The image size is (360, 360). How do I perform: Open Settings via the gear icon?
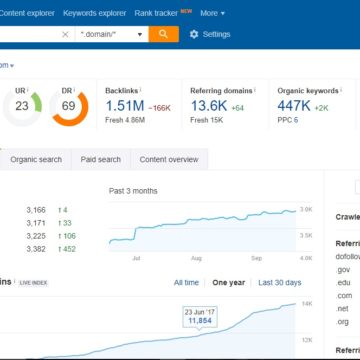pyautogui.click(x=194, y=34)
